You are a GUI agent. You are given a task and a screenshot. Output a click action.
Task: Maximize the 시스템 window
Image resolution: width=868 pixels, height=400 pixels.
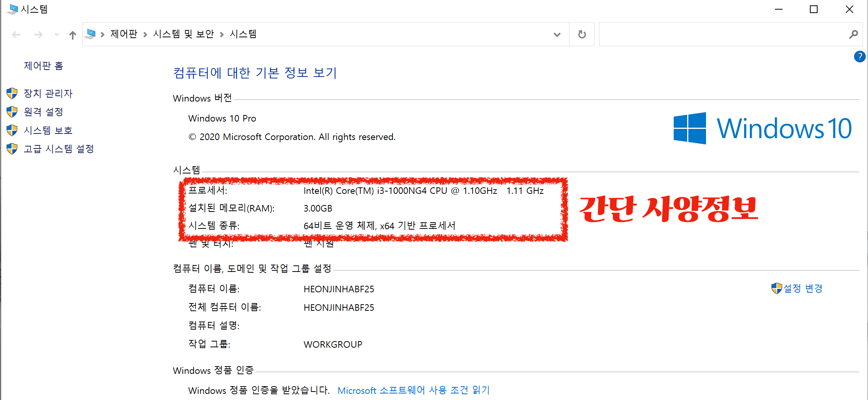tap(814, 9)
